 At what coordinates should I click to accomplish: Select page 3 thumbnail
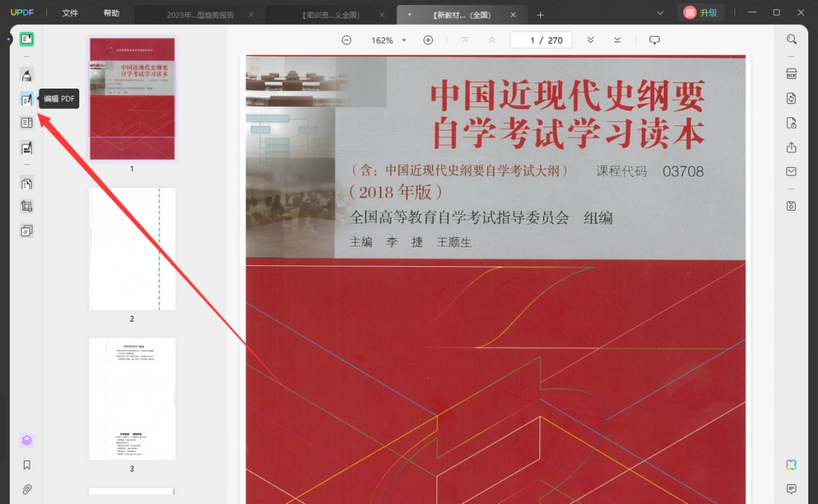[x=132, y=399]
